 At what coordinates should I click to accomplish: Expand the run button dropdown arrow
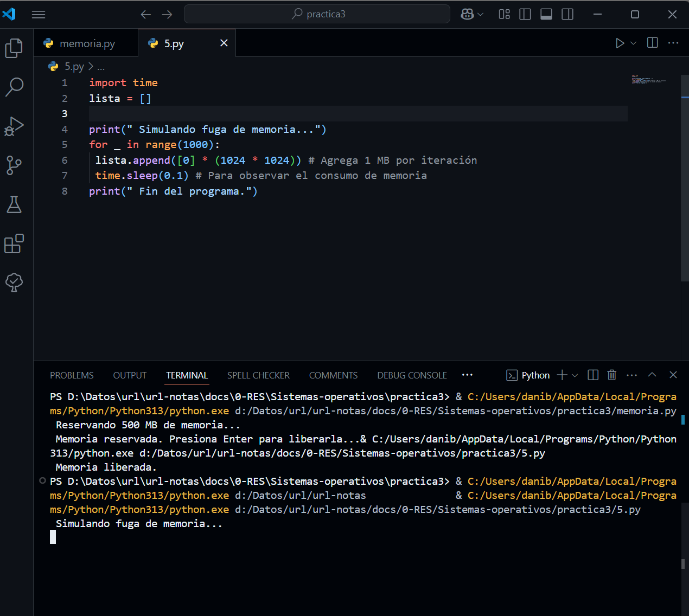[633, 43]
